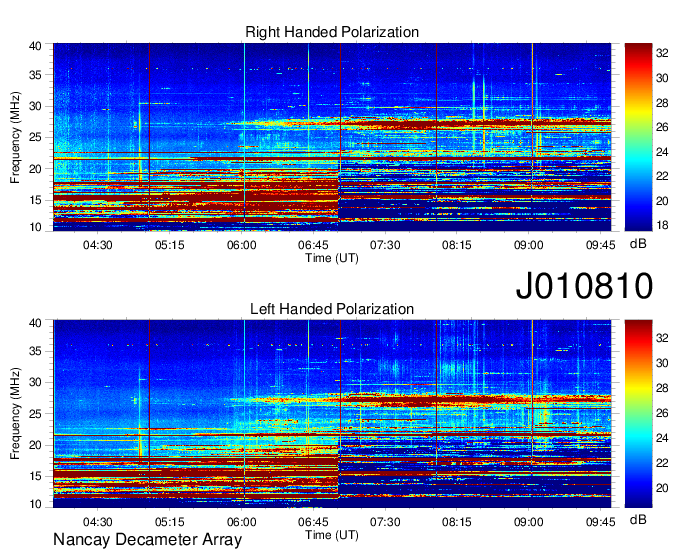Screen dimensions: 680x552
Task: Click the Left Handed plot's color scale bar
Action: [x=638, y=414]
